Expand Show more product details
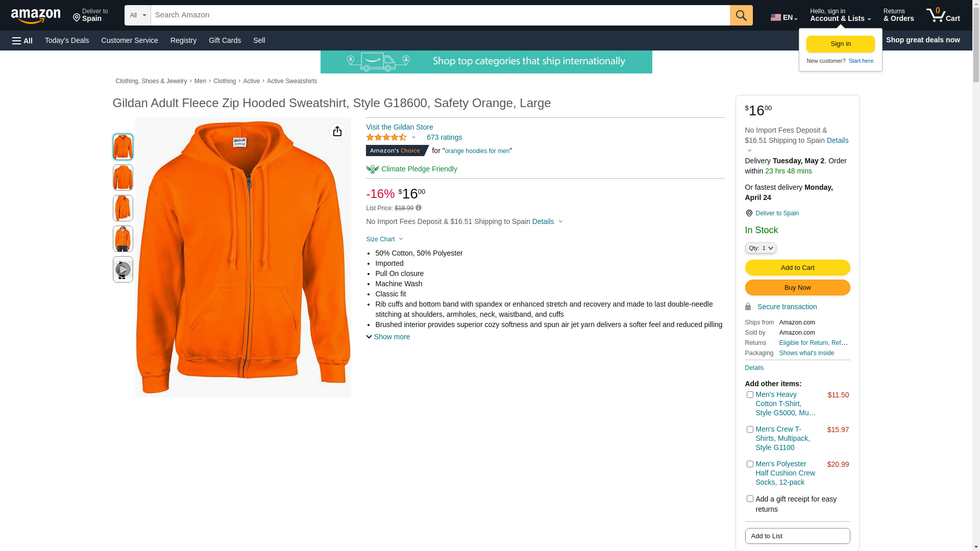This screenshot has height=551, width=980. point(388,337)
